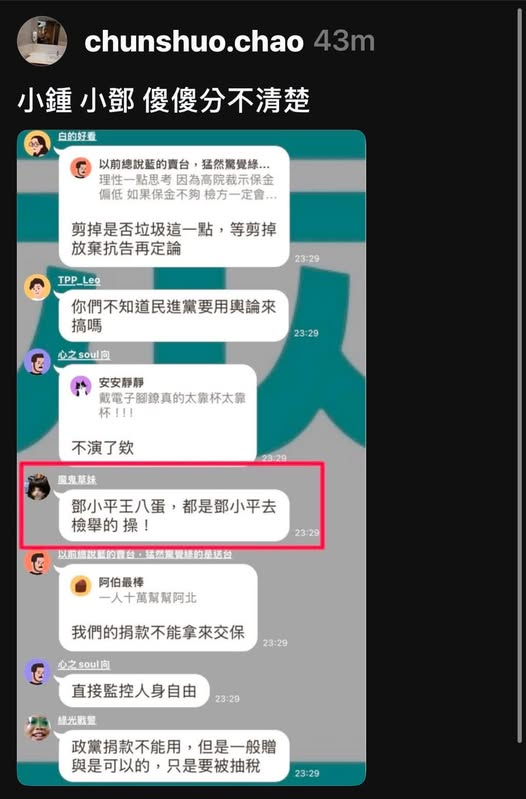This screenshot has width=526, height=799.
Task: Tap 安安靜靜 quoted reply avatar
Action: point(81,386)
